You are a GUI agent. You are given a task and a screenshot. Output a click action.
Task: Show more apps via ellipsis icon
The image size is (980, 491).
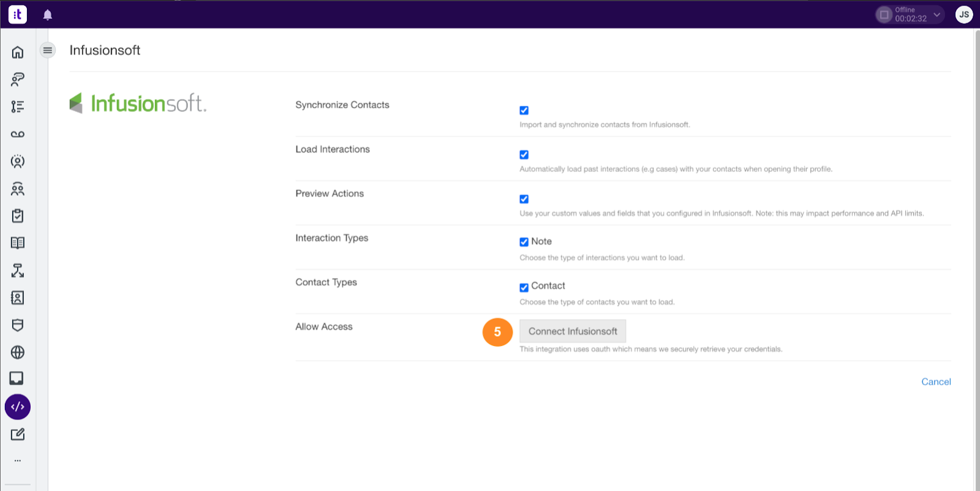[x=18, y=460]
